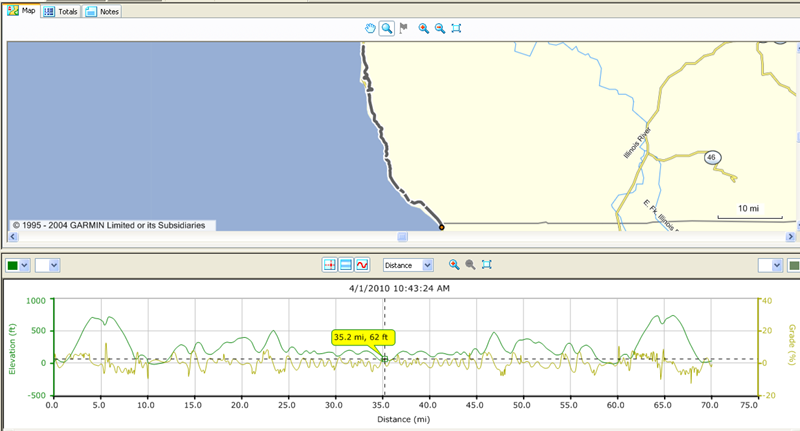
Task: Open the Notes tab
Action: point(102,11)
